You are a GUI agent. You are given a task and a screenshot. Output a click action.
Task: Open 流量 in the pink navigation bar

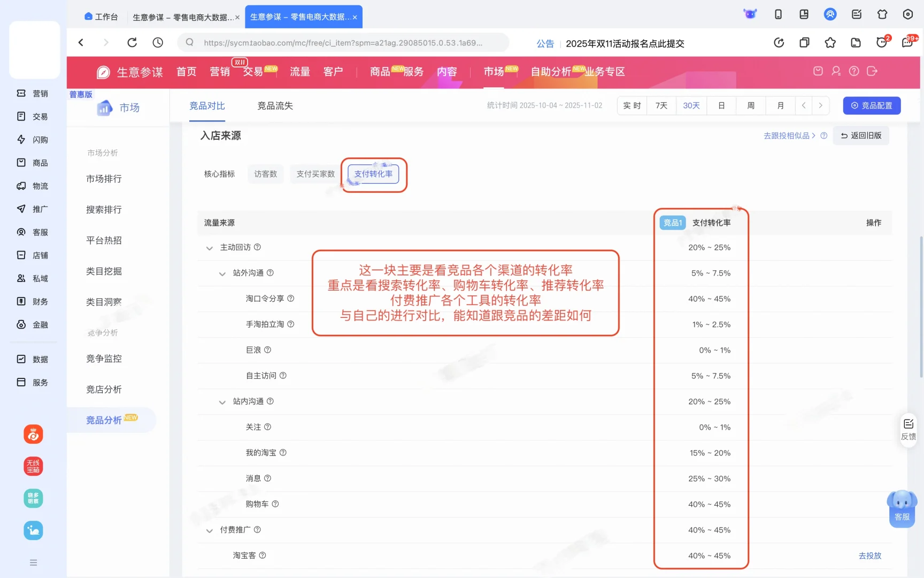point(300,72)
